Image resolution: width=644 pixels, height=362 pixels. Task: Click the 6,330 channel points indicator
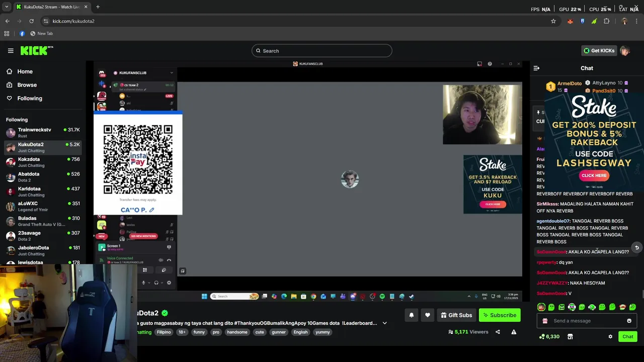coord(549,337)
